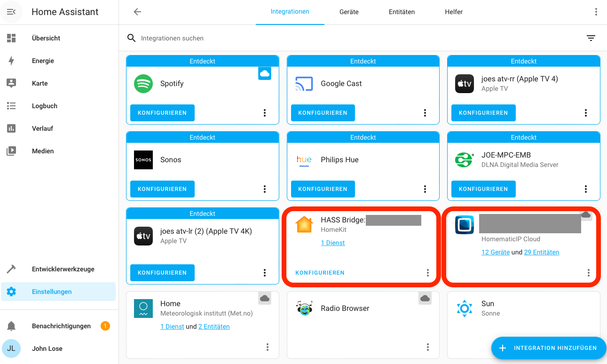Open Google Cast card options menu

click(x=425, y=113)
